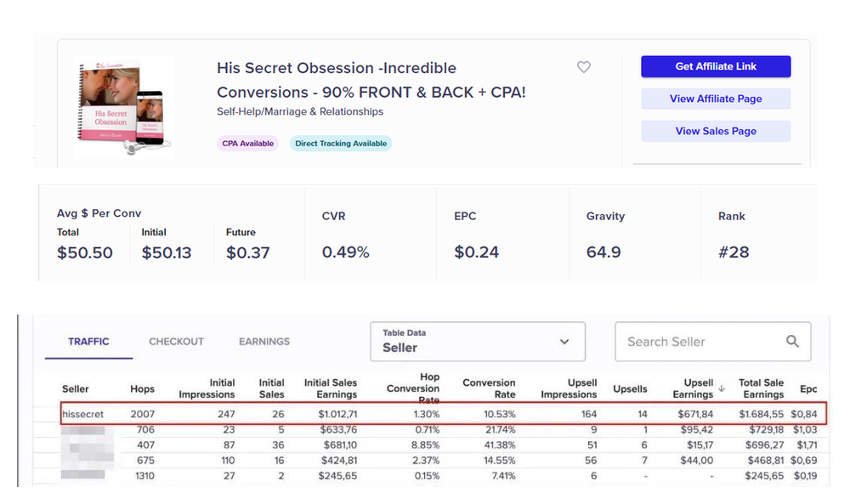Sort by the Hops column header
Image resolution: width=850 pixels, height=504 pixels.
[142, 388]
